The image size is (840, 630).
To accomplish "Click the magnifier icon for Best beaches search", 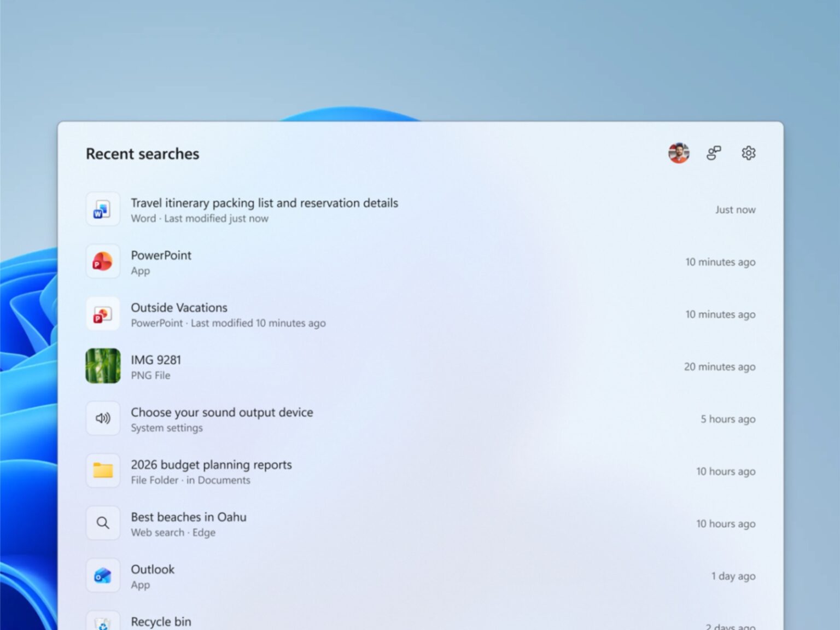I will 103,523.
